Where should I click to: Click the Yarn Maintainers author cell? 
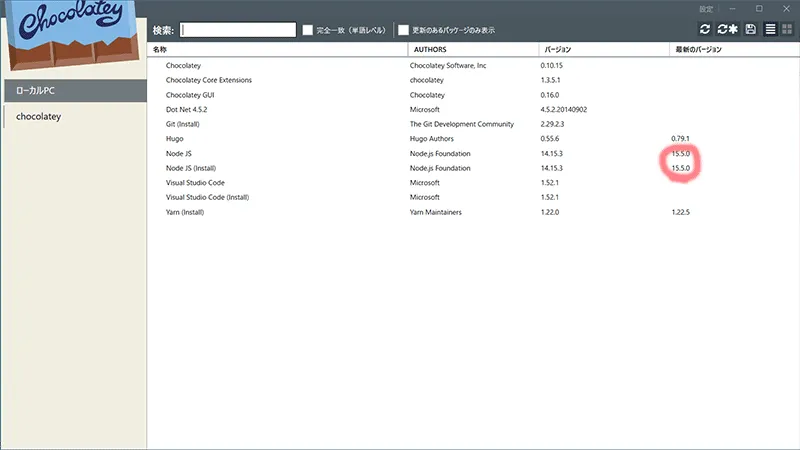(x=436, y=212)
